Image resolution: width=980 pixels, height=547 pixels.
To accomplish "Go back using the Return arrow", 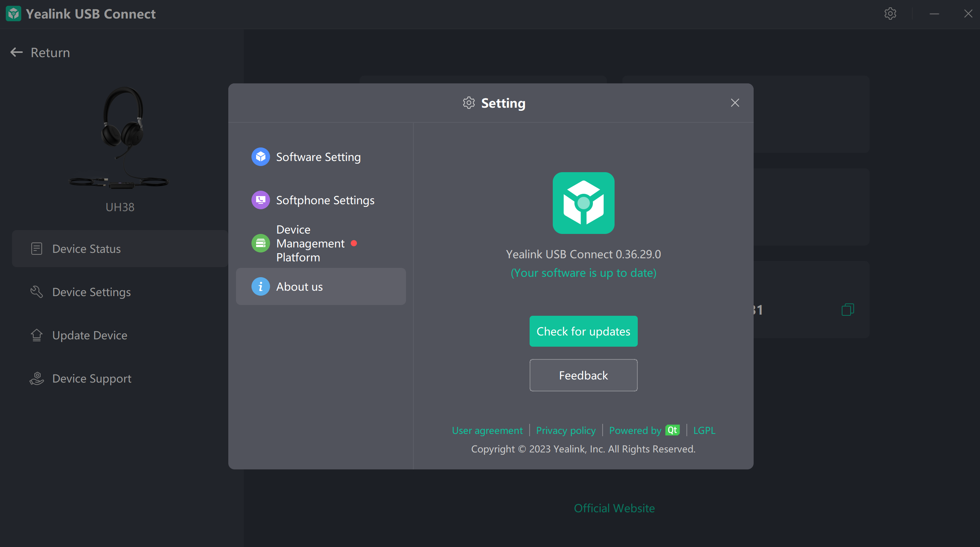I will coord(17,52).
